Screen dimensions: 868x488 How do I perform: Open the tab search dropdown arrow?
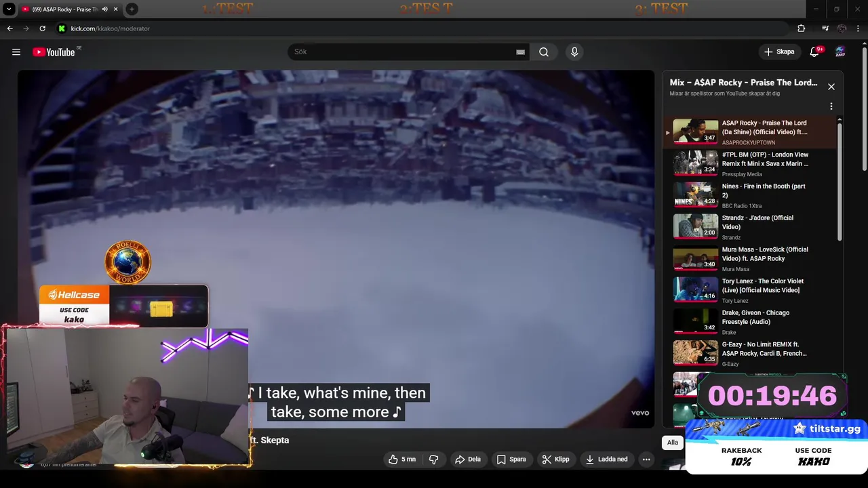pyautogui.click(x=9, y=9)
